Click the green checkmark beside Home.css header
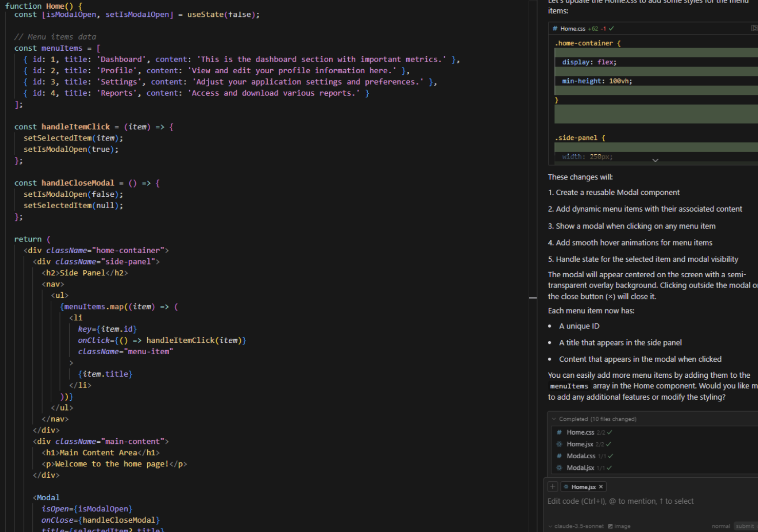Screen dimensions: 758x532 pyautogui.click(x=611, y=29)
